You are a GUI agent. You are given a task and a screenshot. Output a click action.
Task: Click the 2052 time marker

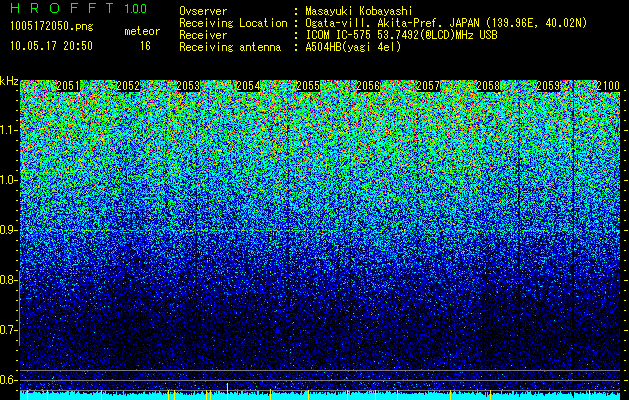coord(128,86)
